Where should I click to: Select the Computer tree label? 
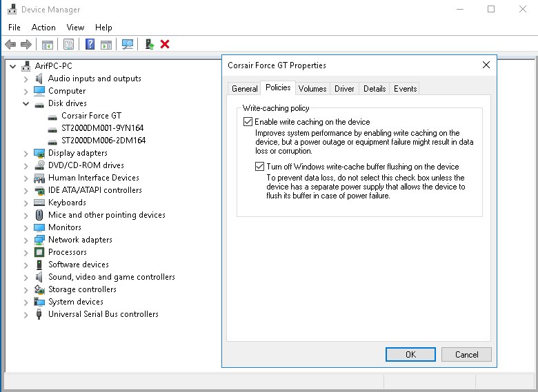click(x=67, y=91)
